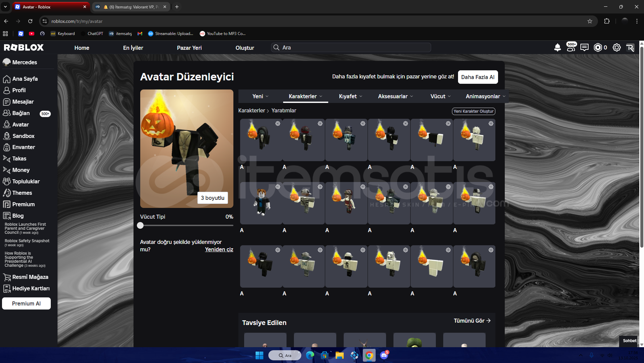The image size is (644, 363).
Task: Open the Roblox notifications bell
Action: 557,47
